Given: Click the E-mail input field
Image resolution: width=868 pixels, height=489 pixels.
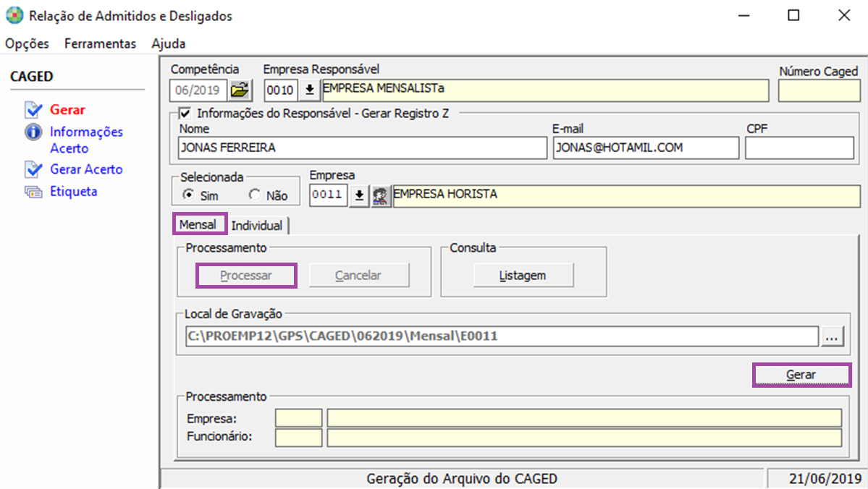Looking at the screenshot, I should click(646, 148).
